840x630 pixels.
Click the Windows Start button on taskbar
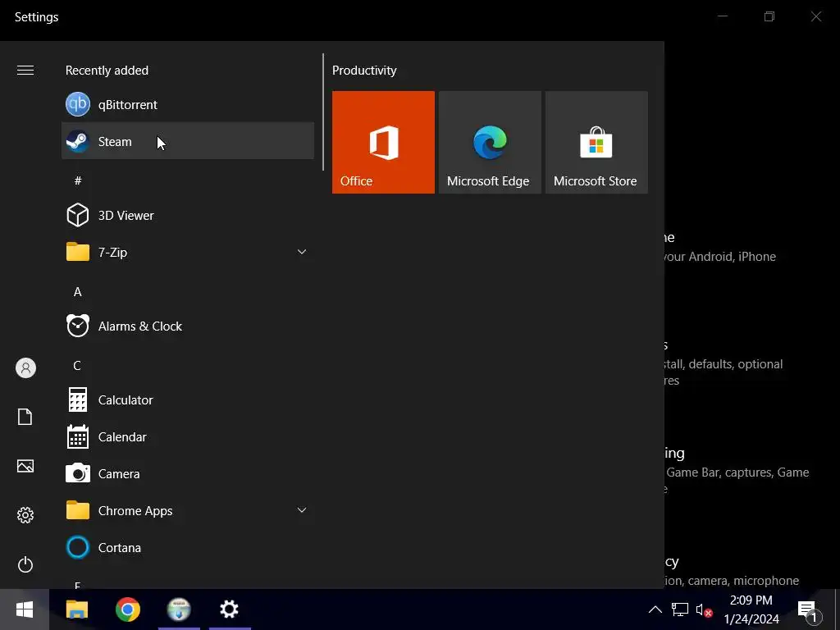(24, 609)
